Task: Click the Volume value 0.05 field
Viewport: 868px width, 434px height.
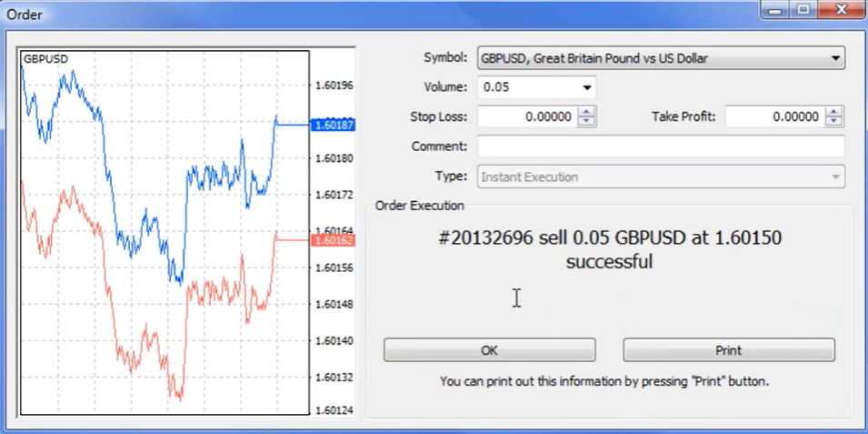Action: click(525, 88)
